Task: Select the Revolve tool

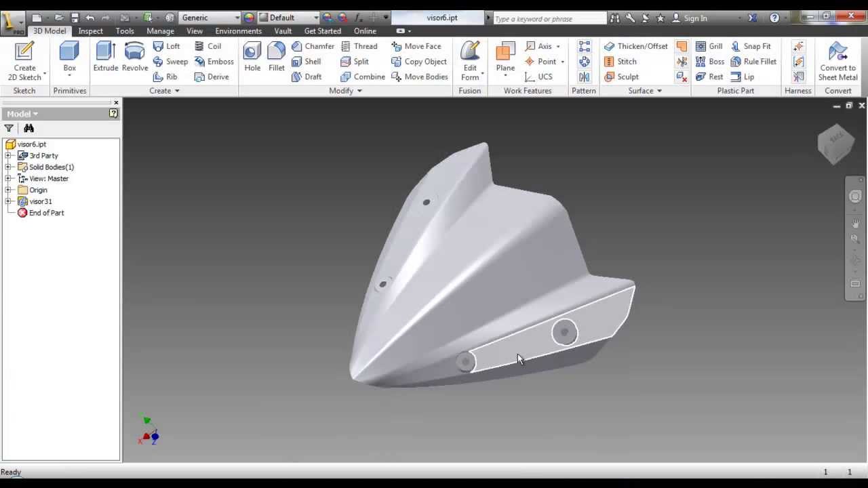Action: [134, 56]
